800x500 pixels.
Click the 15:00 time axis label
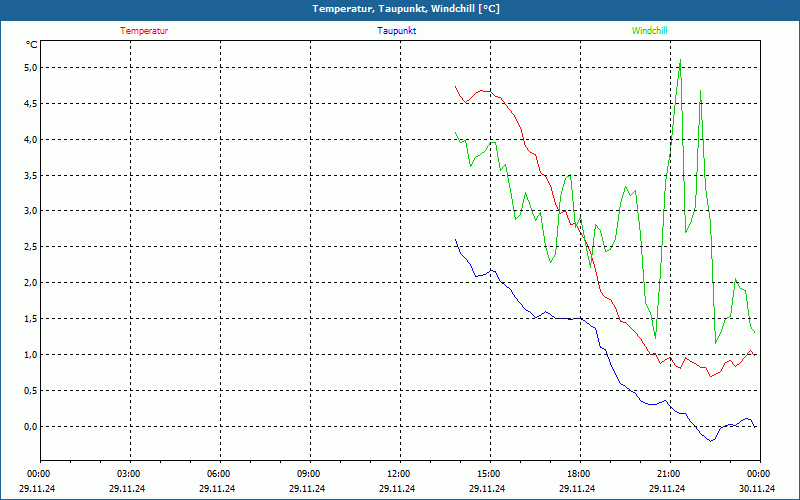(488, 474)
